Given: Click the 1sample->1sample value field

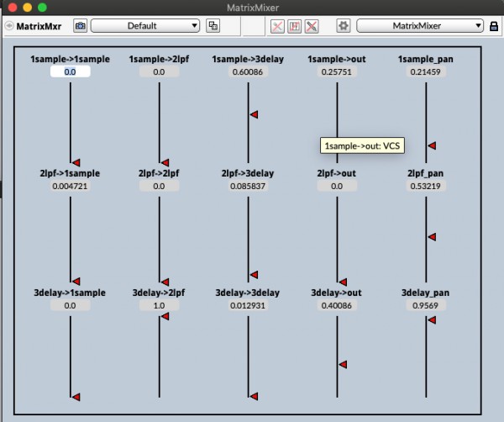Looking at the screenshot, I should pos(70,71).
